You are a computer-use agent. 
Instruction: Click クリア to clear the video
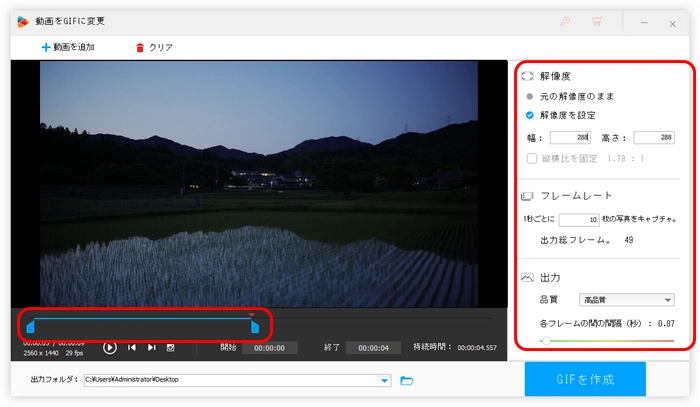153,47
